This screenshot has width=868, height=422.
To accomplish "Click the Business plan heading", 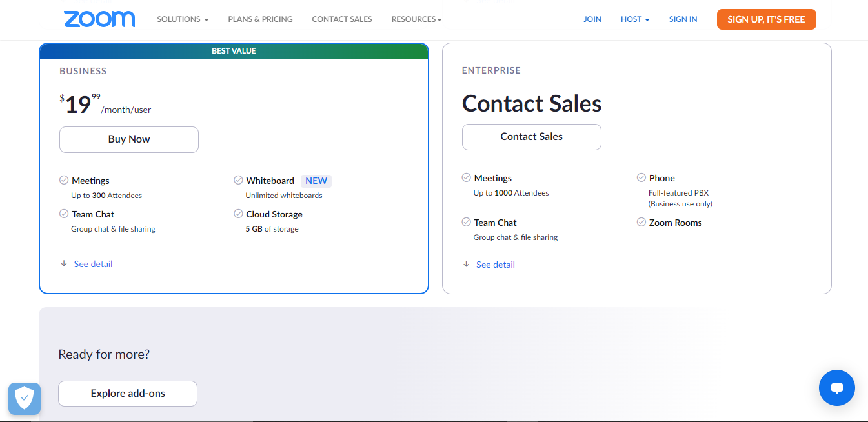I will [83, 71].
